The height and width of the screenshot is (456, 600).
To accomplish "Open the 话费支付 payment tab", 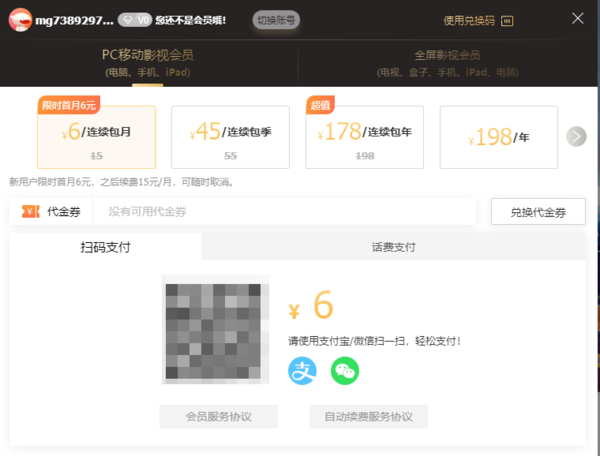I will pos(393,247).
